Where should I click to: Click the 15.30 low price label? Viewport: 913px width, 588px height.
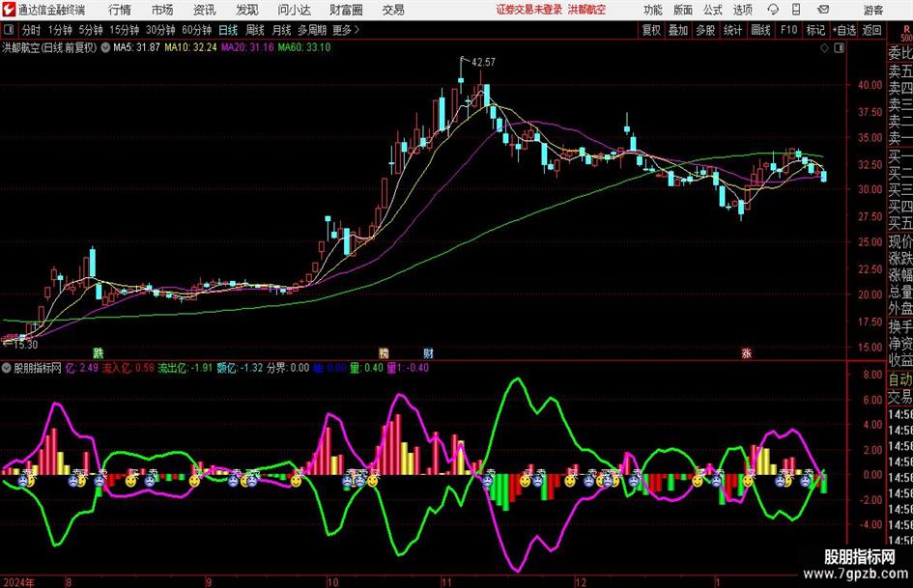[25, 345]
